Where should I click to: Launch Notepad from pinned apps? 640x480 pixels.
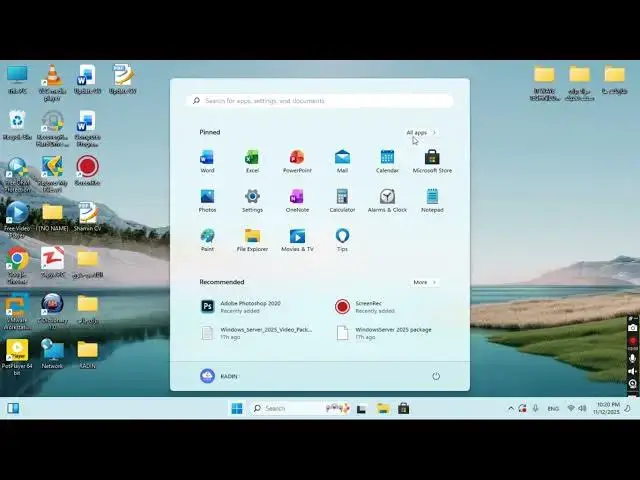tap(432, 201)
